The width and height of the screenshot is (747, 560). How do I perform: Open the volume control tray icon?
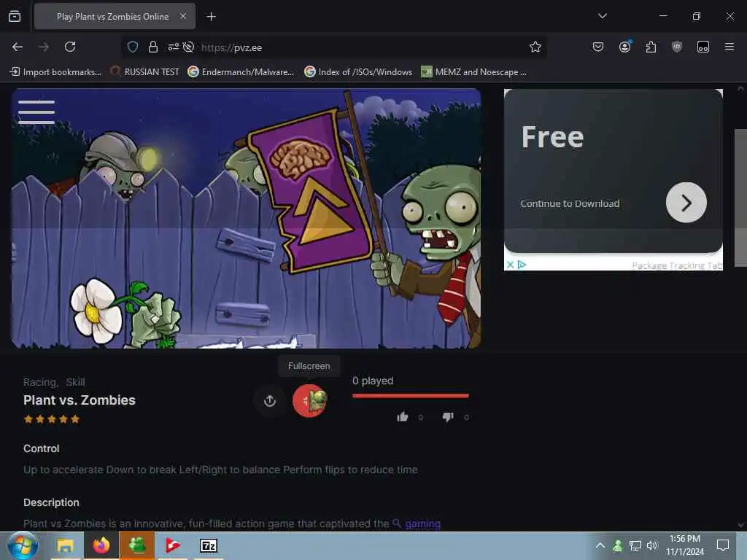point(652,545)
